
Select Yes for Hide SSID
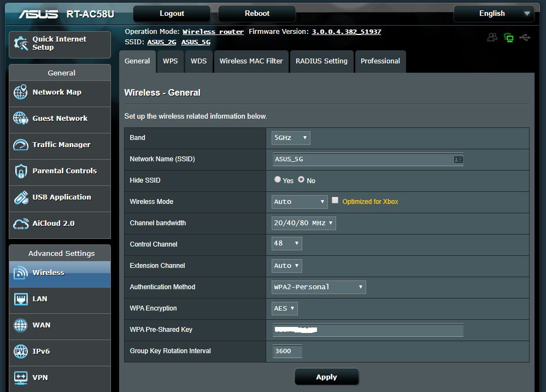coord(278,179)
